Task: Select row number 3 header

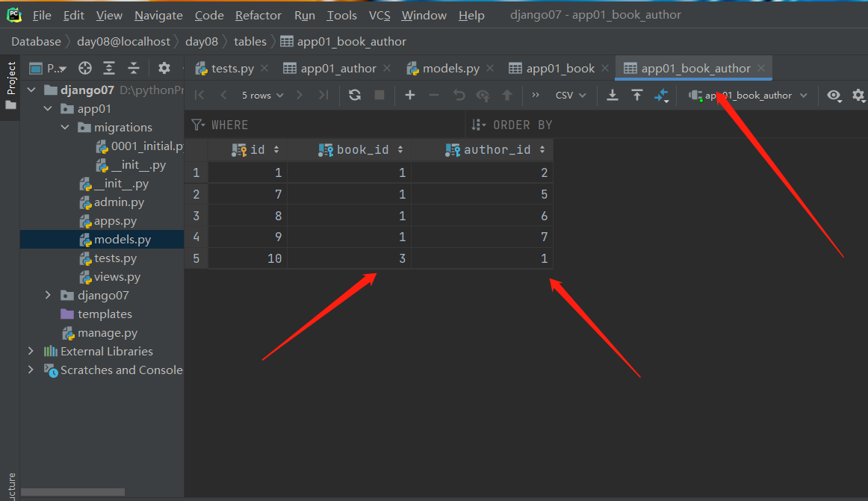Action: click(196, 216)
